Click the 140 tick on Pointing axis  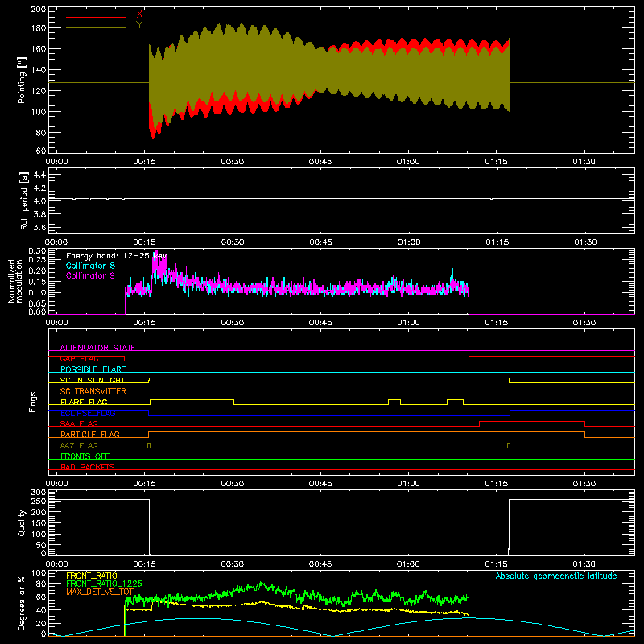(39, 70)
